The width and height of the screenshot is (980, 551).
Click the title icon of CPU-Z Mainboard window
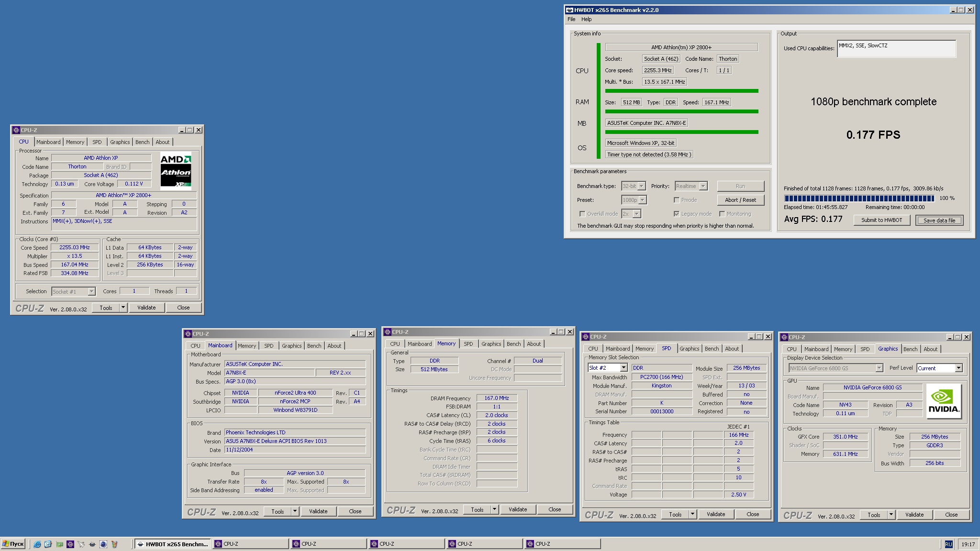point(188,334)
